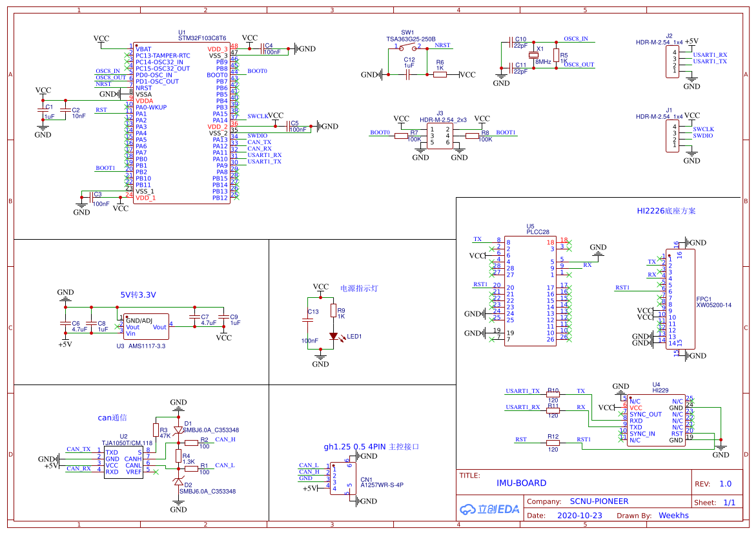Select the XW05200-14 FPC1 connector symbol
The width and height of the screenshot is (756, 535).
[x=681, y=300]
